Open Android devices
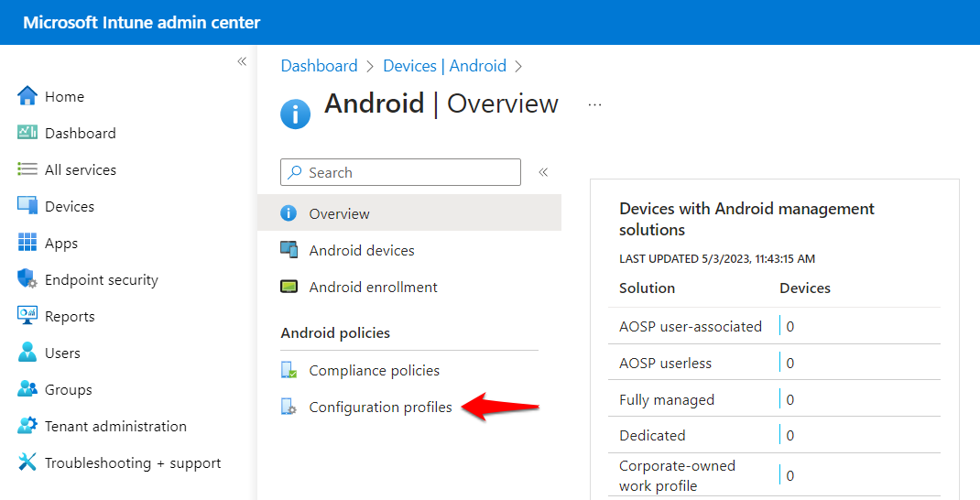The image size is (980, 500). (x=361, y=251)
